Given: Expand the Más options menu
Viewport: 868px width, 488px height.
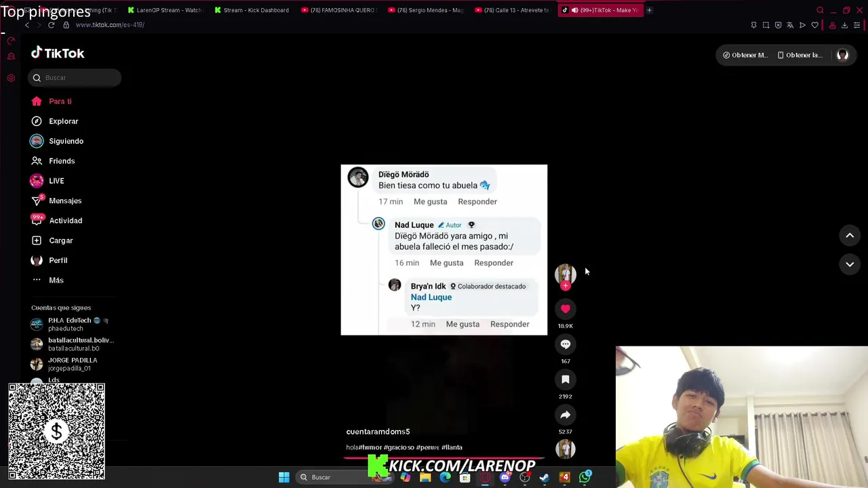Looking at the screenshot, I should 47,280.
